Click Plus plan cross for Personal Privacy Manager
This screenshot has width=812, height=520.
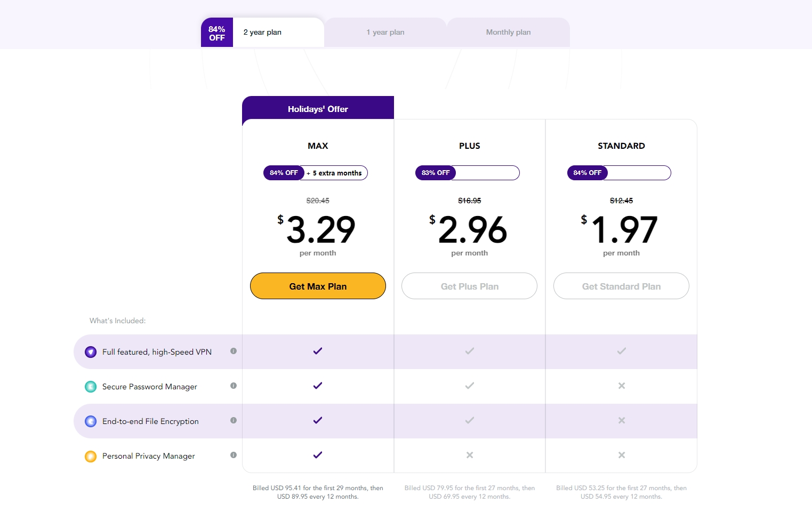(470, 455)
